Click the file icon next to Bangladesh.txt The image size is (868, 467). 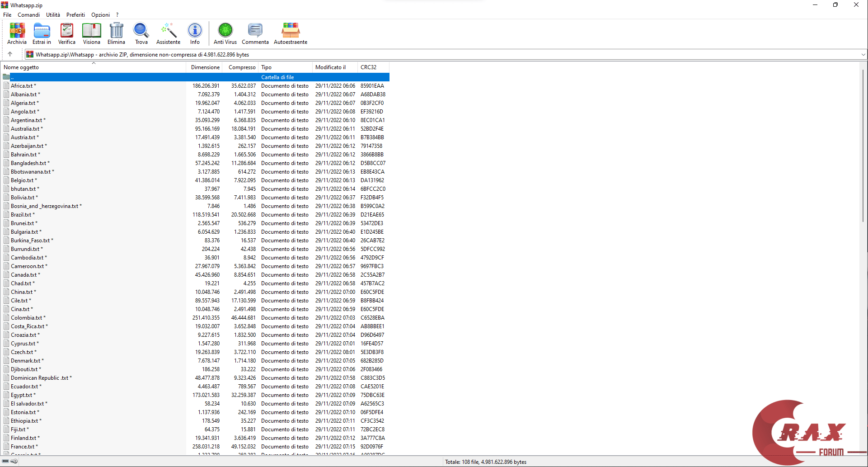coord(6,163)
